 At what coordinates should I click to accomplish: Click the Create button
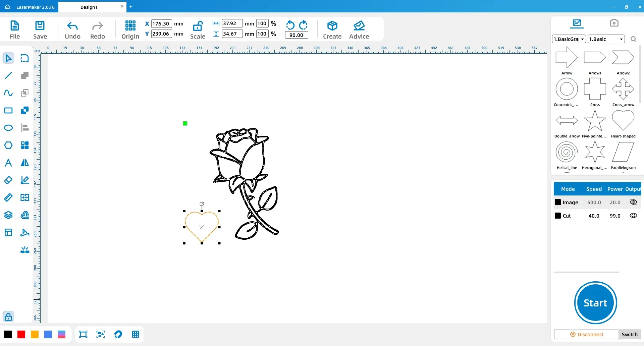(x=332, y=30)
